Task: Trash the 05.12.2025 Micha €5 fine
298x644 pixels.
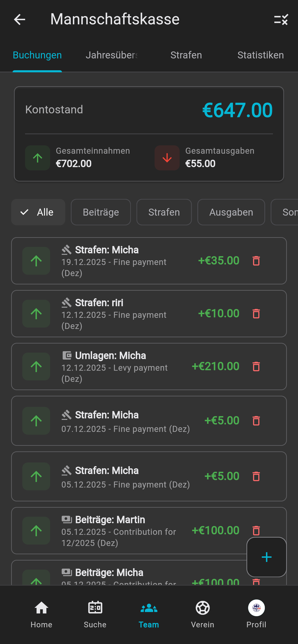Action: point(256,476)
